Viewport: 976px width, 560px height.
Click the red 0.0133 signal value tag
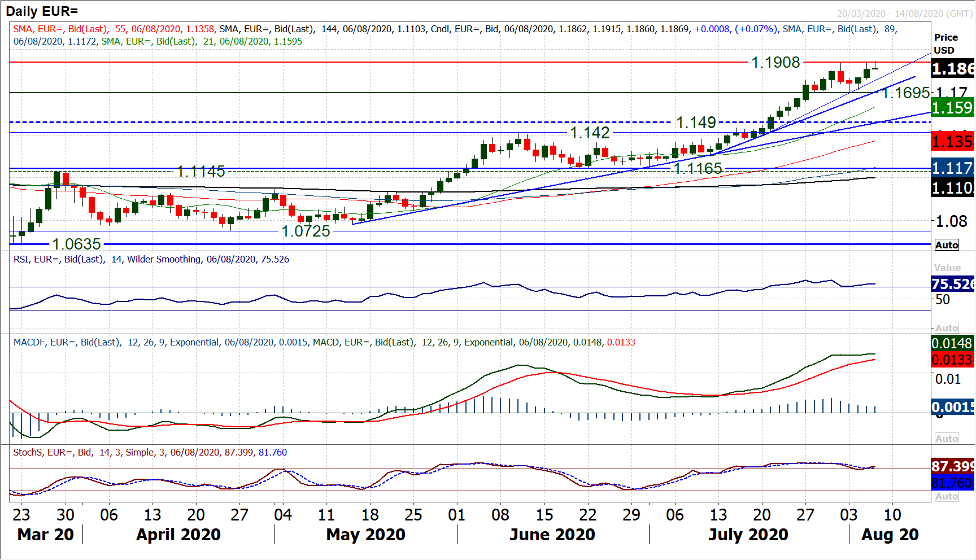[x=952, y=360]
